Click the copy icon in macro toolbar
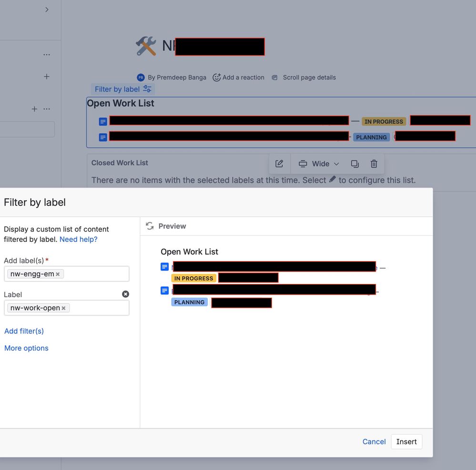 [x=355, y=164]
